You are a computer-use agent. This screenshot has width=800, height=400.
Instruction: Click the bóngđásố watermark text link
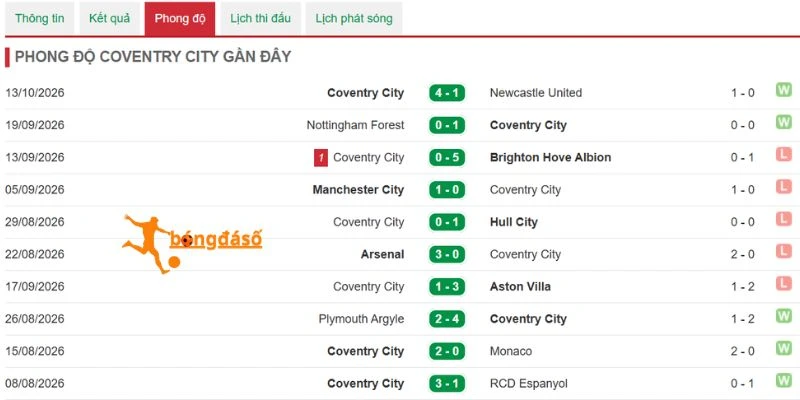point(216,239)
